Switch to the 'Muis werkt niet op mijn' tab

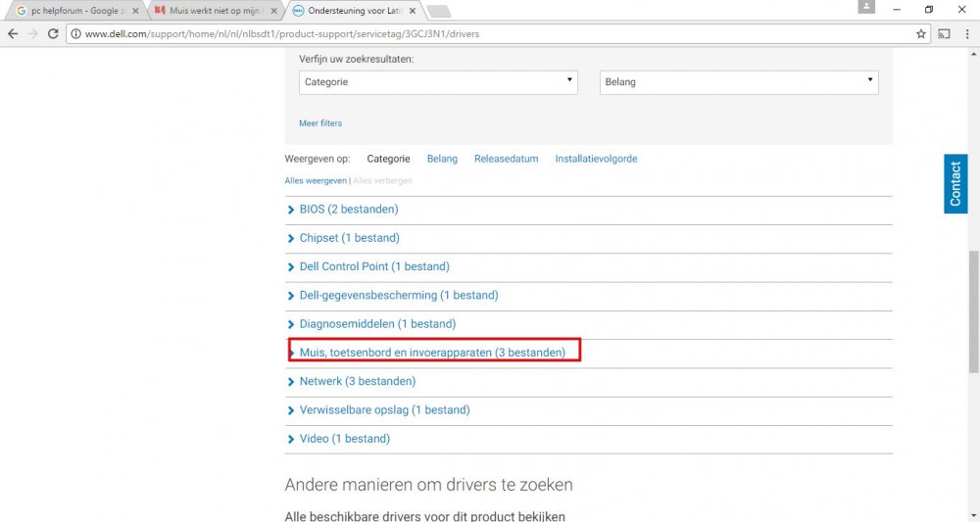215,11
